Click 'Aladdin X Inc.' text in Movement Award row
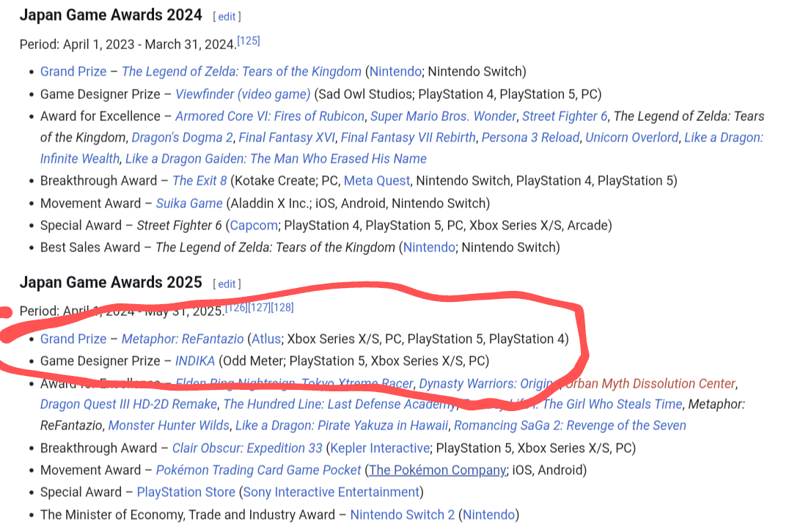Viewport: 792px width, 532px height. (270, 204)
